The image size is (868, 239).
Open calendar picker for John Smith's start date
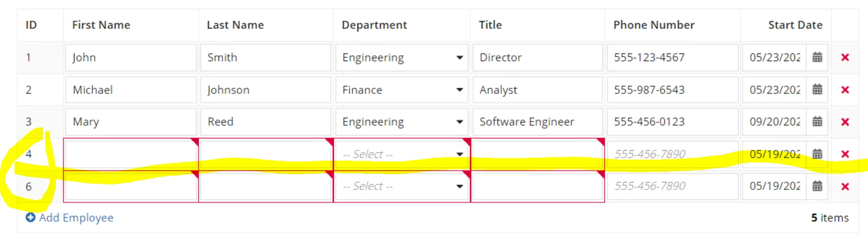[817, 57]
